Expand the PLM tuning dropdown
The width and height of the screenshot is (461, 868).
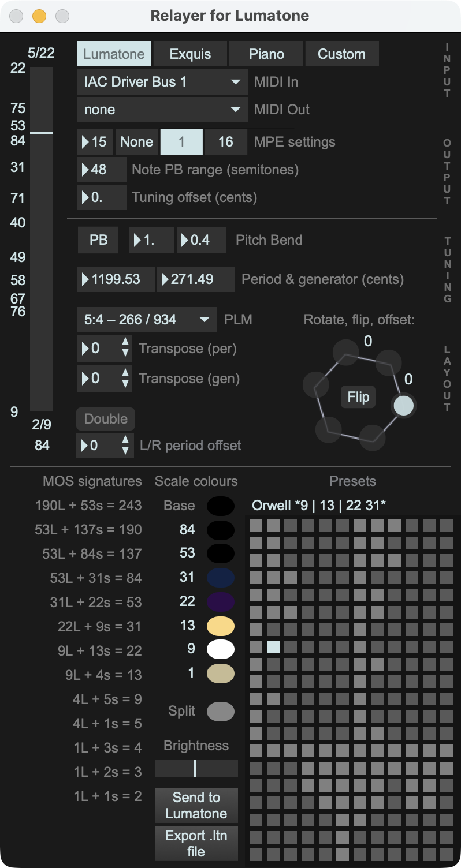pos(147,320)
